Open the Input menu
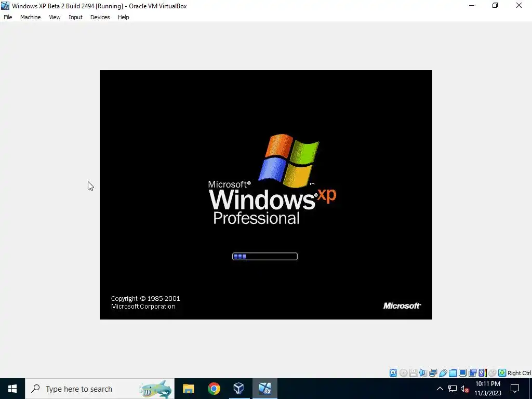This screenshot has height=399, width=532. [75, 17]
